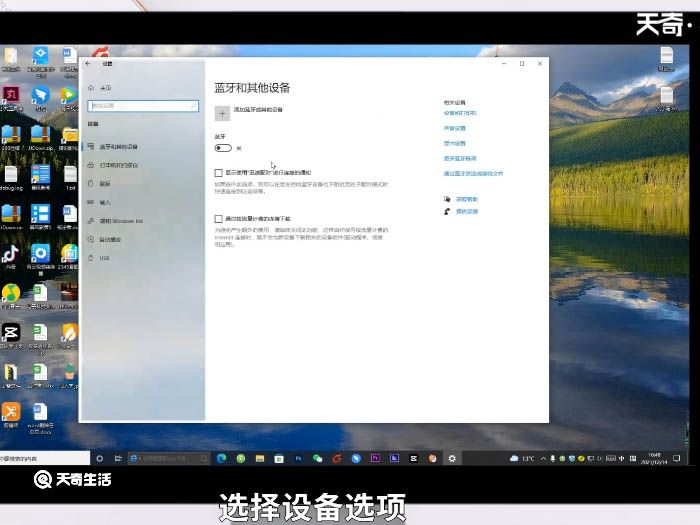Turn on the Bluetooth toggle switch
700x525 pixels.
[223, 148]
